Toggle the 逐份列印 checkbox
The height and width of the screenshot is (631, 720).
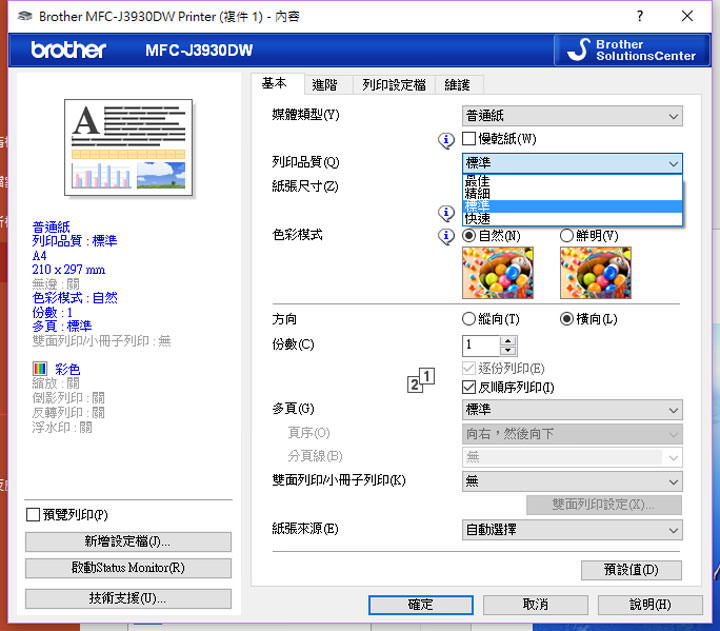[468, 368]
